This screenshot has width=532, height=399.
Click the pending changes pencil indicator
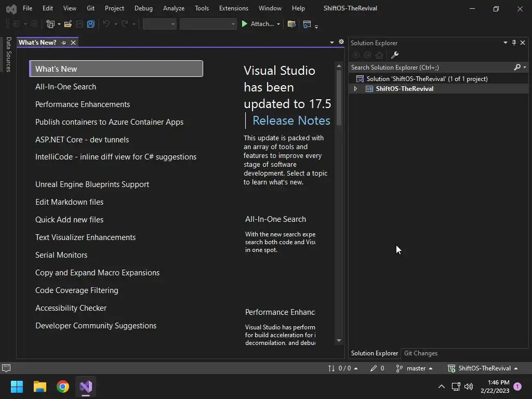pos(377,368)
